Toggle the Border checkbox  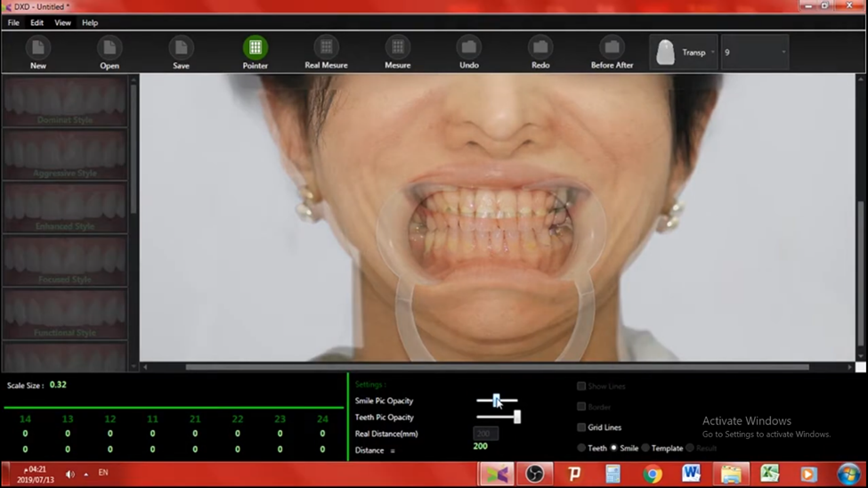coord(581,407)
